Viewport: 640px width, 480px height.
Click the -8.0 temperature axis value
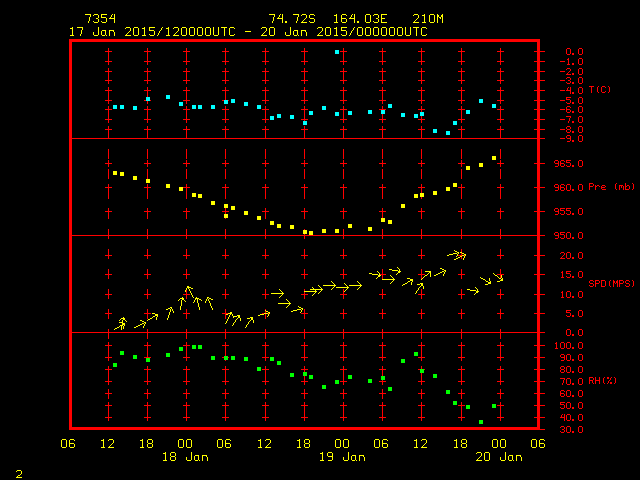[x=571, y=130]
